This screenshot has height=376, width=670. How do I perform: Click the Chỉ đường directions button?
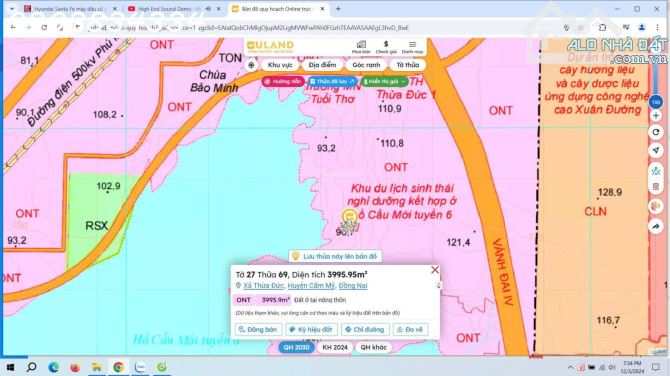[x=365, y=329]
